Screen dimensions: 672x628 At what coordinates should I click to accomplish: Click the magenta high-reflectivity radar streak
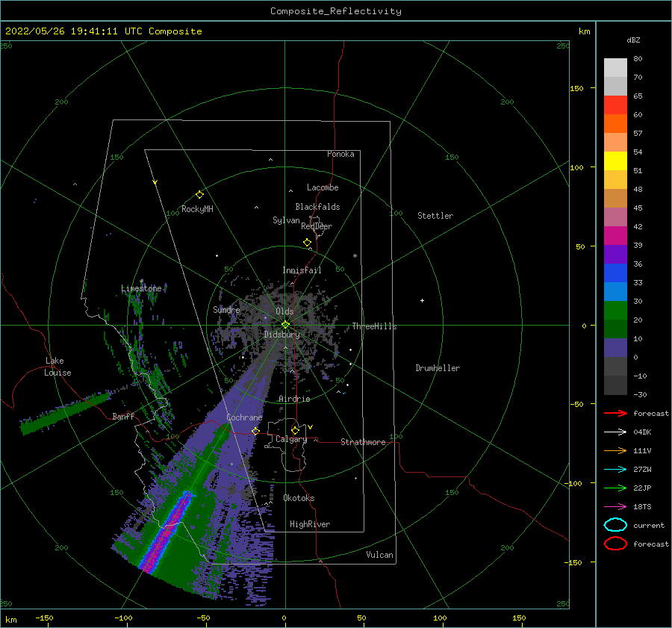pos(168,531)
